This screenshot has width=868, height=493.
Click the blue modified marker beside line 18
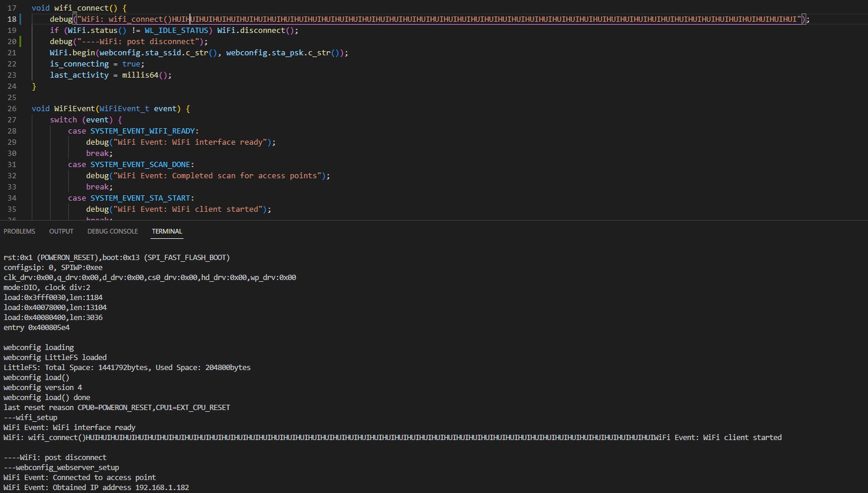[21, 19]
